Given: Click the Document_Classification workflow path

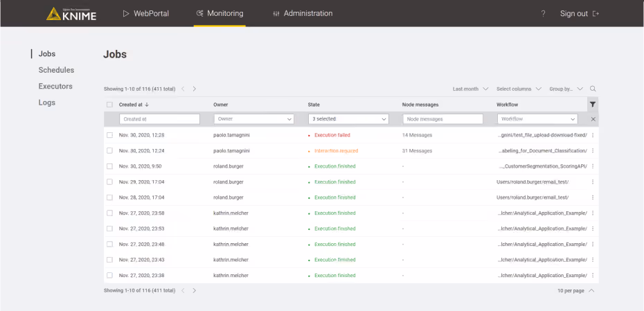Looking at the screenshot, I should click(x=543, y=151).
